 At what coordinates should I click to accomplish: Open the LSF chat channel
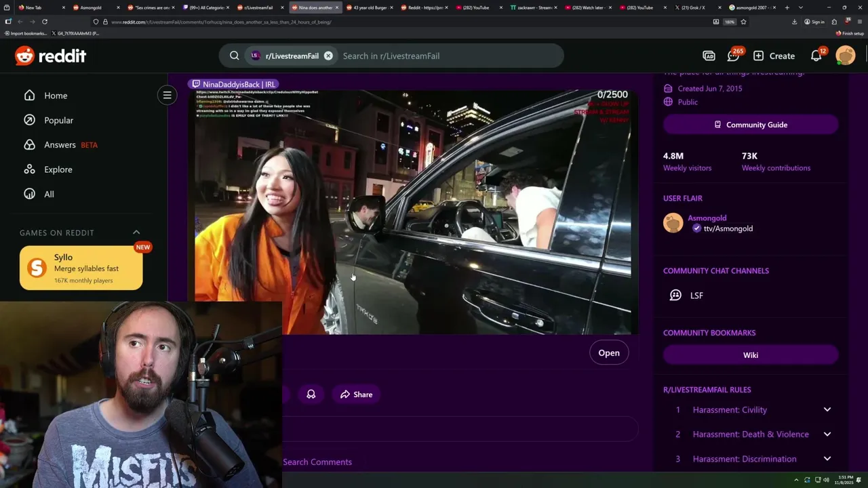point(696,296)
